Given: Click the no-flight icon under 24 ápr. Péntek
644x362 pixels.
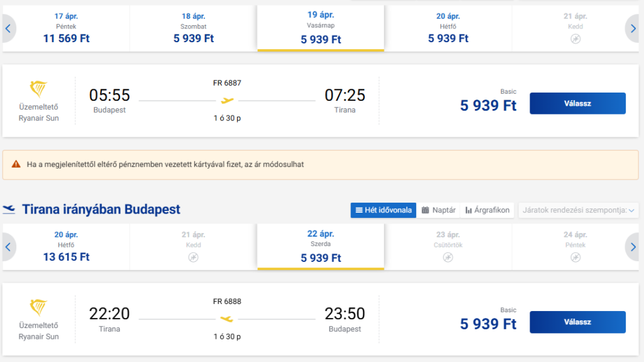Looking at the screenshot, I should pos(575,257).
